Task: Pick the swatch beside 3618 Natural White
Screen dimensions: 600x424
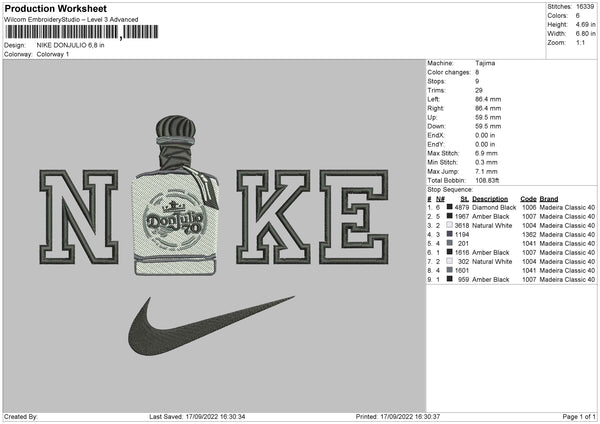Action: pyautogui.click(x=450, y=225)
